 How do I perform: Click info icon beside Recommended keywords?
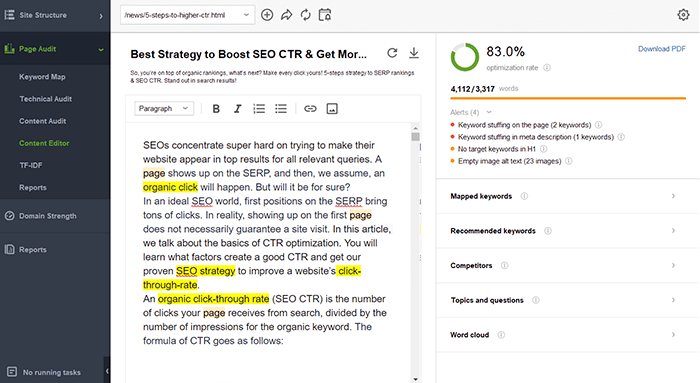click(548, 231)
